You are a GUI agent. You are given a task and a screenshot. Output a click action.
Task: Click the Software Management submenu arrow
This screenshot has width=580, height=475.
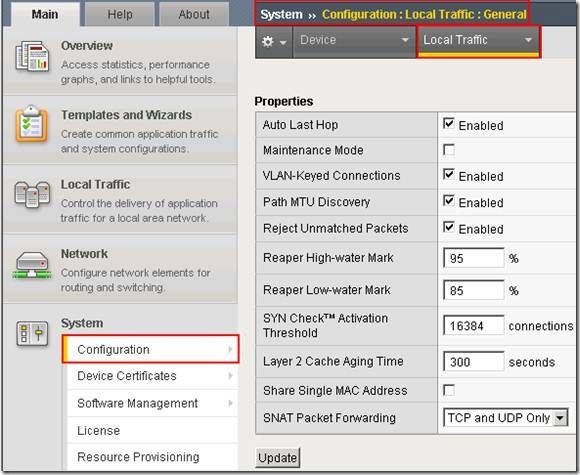tap(230, 403)
